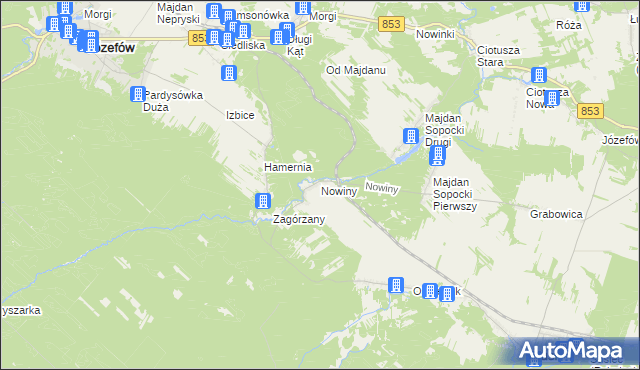Viewport: 640px width, 370px height.
Task: Click the Ciotusza Stara label
Action: tap(498, 56)
